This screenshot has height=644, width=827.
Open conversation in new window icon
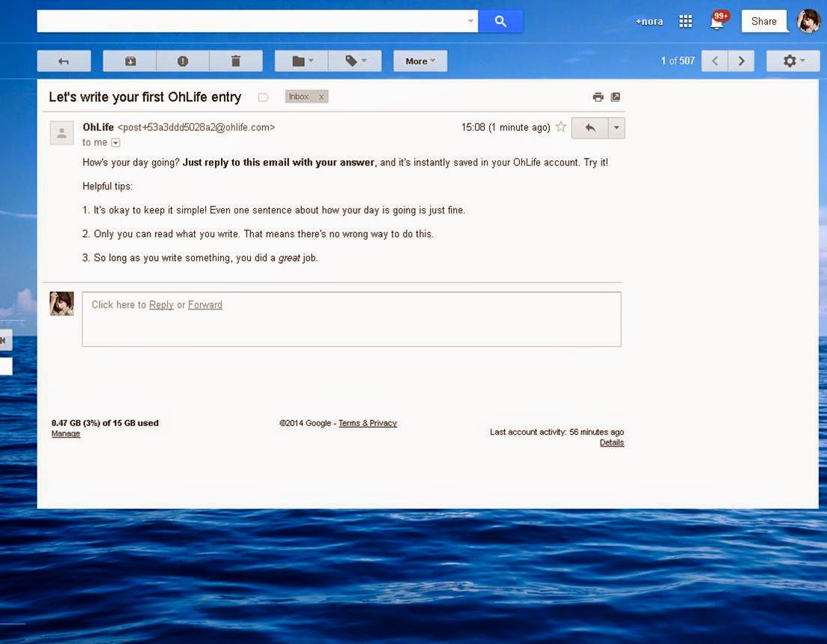point(616,97)
